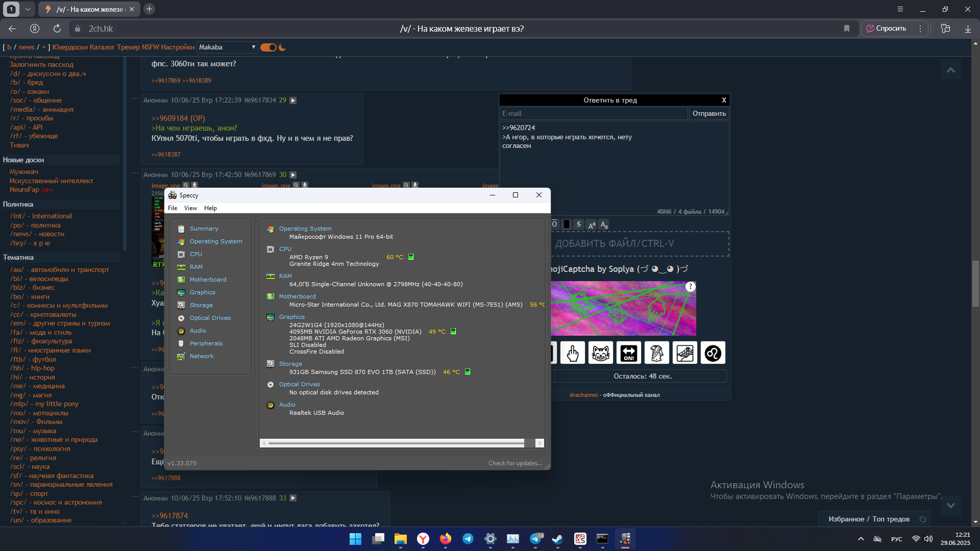Viewport: 980px width, 551px height.
Task: Expand post №9617834 play arrow
Action: (x=293, y=101)
